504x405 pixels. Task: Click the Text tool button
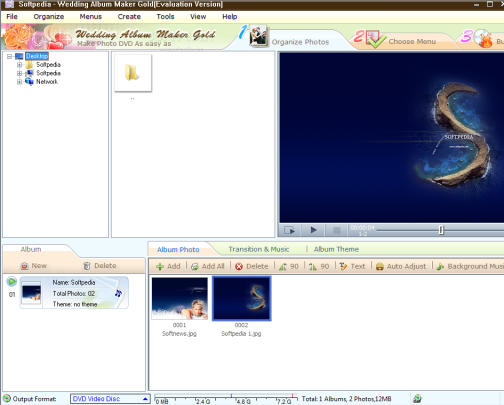click(352, 266)
